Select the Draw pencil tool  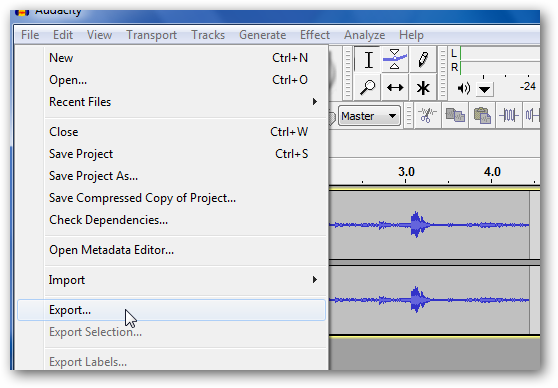[x=422, y=60]
